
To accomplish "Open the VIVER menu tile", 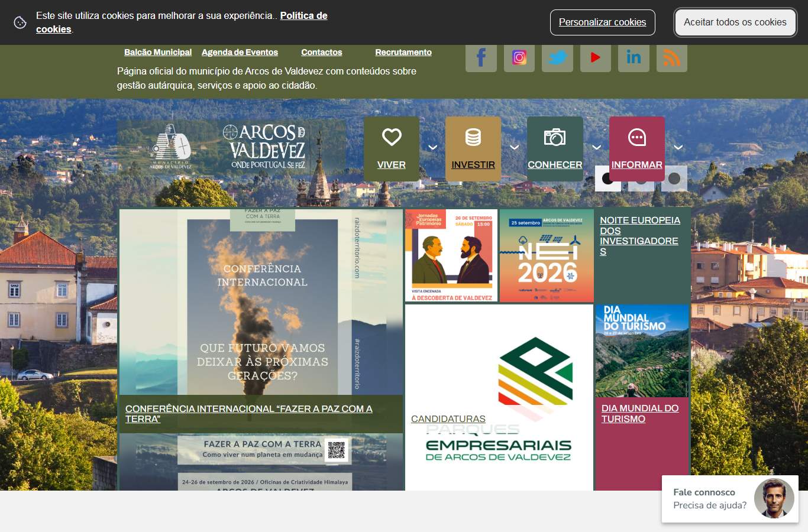I will click(392, 149).
